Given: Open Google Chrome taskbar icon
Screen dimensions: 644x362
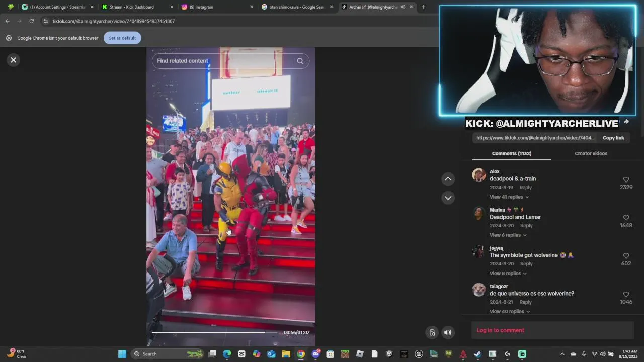Looking at the screenshot, I should point(300,354).
